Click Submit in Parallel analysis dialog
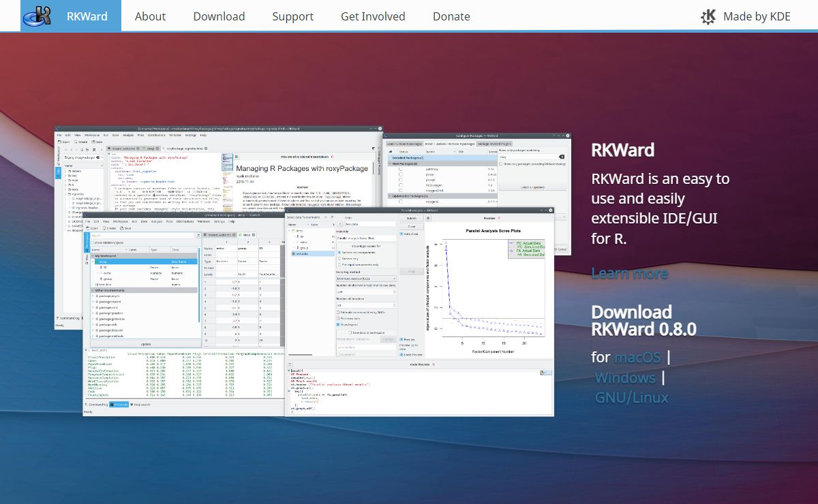The height and width of the screenshot is (504, 818). tap(412, 218)
